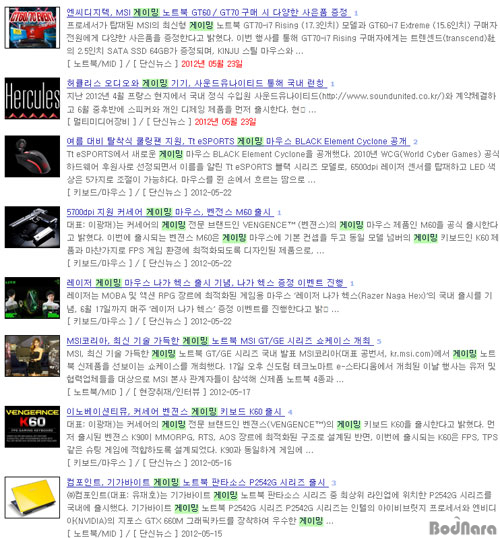
Task: Open MSI GT60 / GT70 gaming notebook article
Action: pos(208,13)
